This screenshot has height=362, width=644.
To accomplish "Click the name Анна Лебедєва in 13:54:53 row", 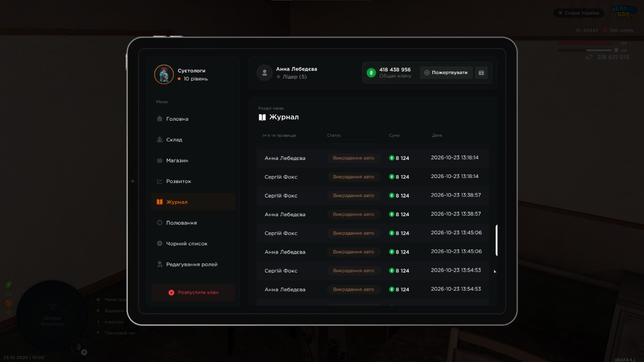I will [285, 290].
